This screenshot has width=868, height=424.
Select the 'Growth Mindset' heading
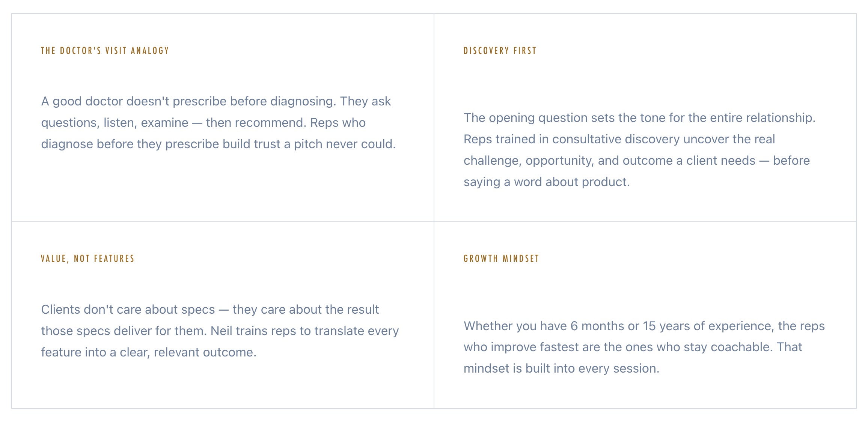pos(501,259)
